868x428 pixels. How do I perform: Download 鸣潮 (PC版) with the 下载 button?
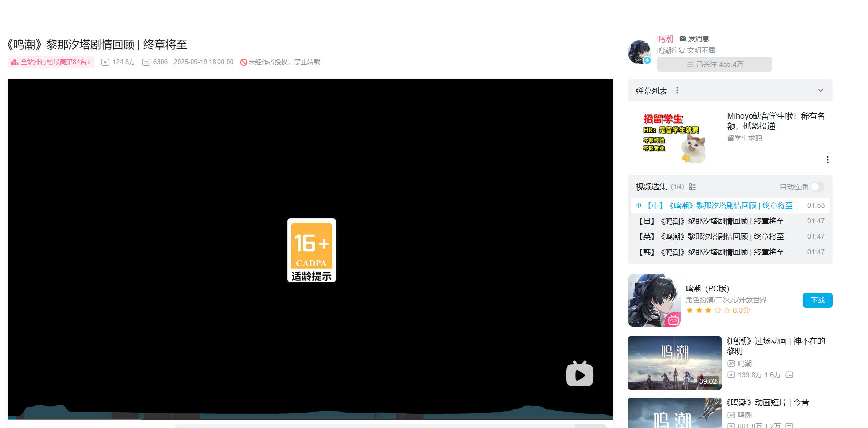coord(818,300)
